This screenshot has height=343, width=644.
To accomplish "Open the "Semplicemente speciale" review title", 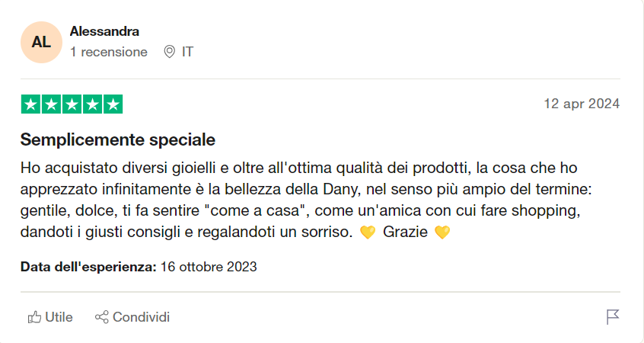I will pos(118,140).
